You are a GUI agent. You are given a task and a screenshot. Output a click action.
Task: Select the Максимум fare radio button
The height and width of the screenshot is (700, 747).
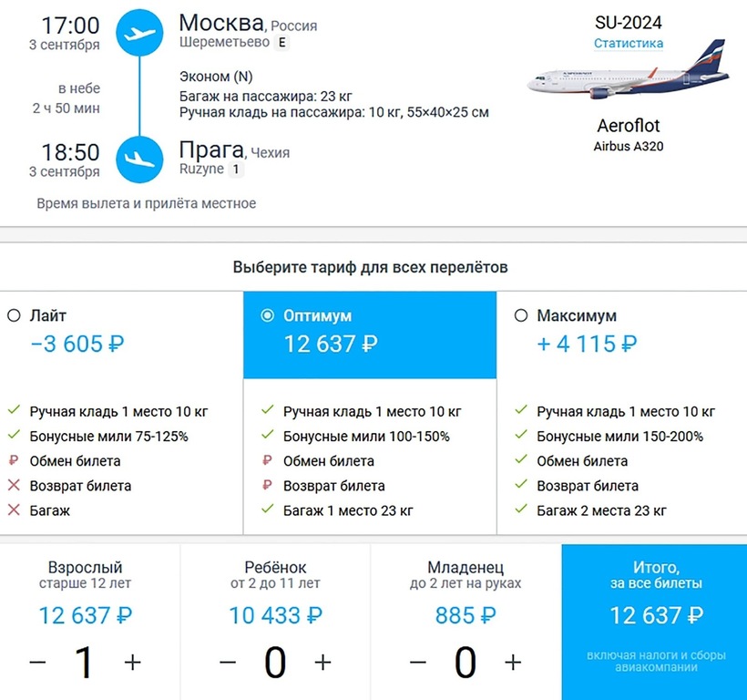click(x=521, y=316)
